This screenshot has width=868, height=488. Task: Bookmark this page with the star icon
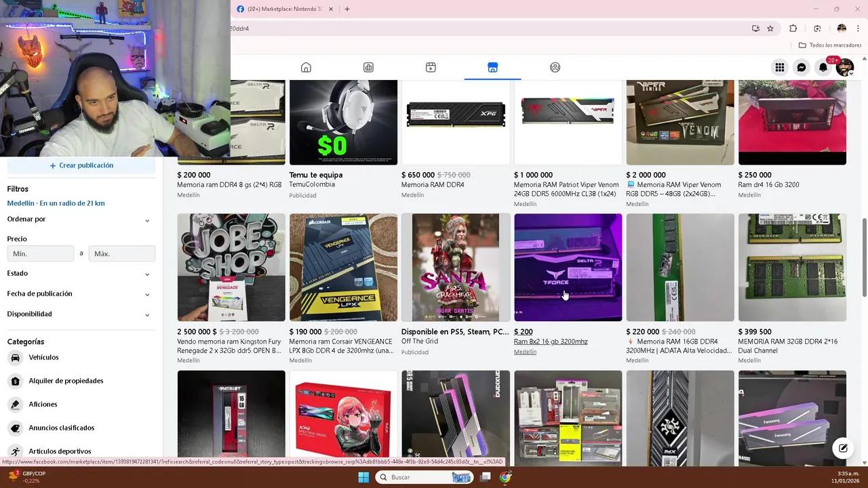tap(770, 28)
